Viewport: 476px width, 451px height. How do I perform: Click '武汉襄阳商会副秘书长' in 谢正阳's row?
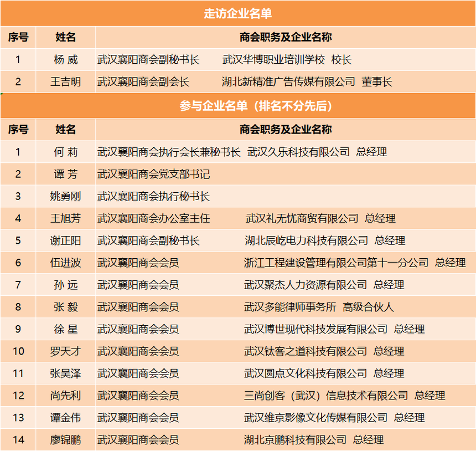[x=148, y=240]
